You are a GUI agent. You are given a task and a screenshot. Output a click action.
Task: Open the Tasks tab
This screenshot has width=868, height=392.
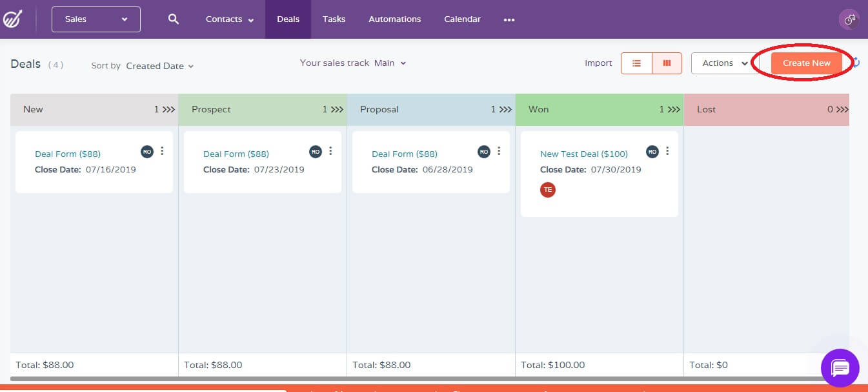(334, 19)
